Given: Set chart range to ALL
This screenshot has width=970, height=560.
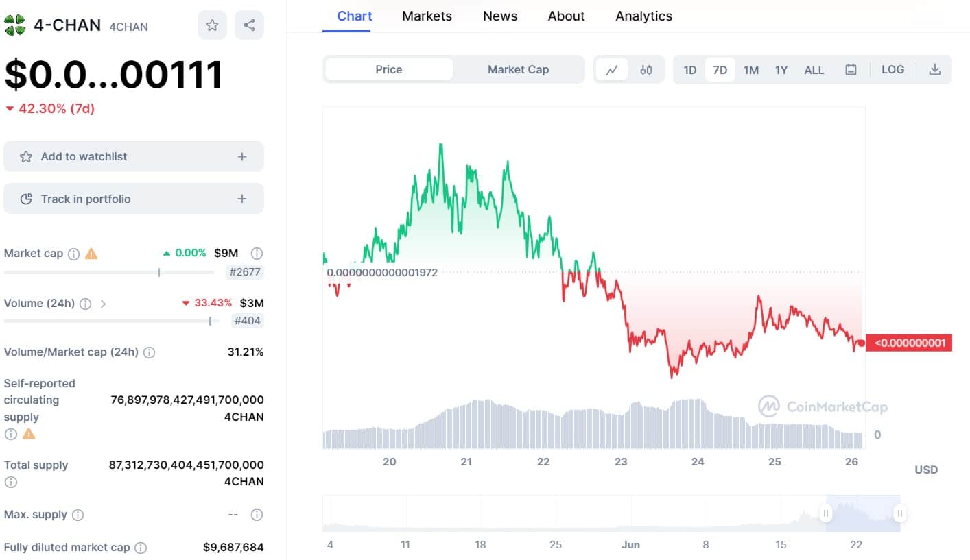Looking at the screenshot, I should [x=814, y=69].
